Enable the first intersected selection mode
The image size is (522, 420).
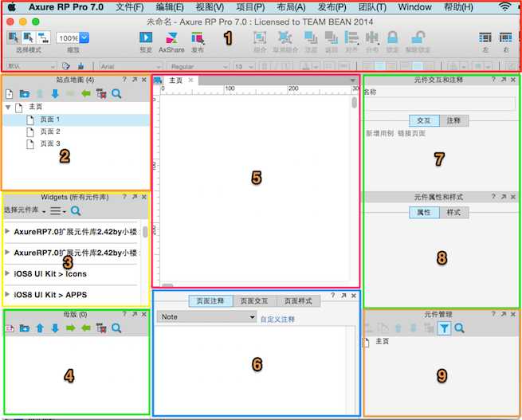click(x=14, y=37)
